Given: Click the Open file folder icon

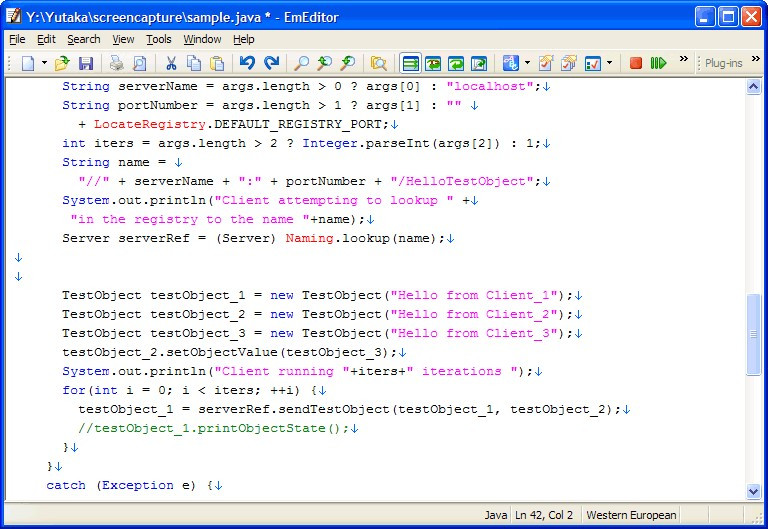Looking at the screenshot, I should (x=62, y=63).
